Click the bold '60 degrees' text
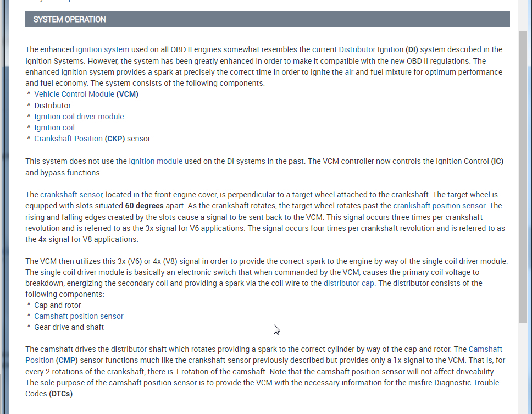This screenshot has width=532, height=414. [144, 206]
